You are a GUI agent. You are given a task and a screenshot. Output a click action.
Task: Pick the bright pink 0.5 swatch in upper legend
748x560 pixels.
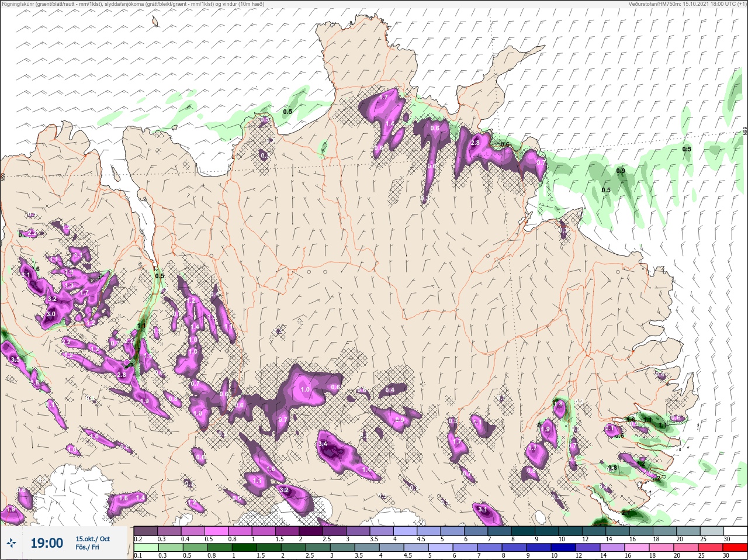pos(217,531)
